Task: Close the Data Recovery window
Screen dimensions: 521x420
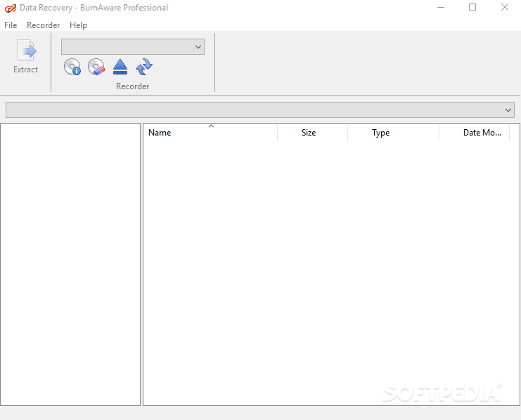Action: pyautogui.click(x=505, y=7)
